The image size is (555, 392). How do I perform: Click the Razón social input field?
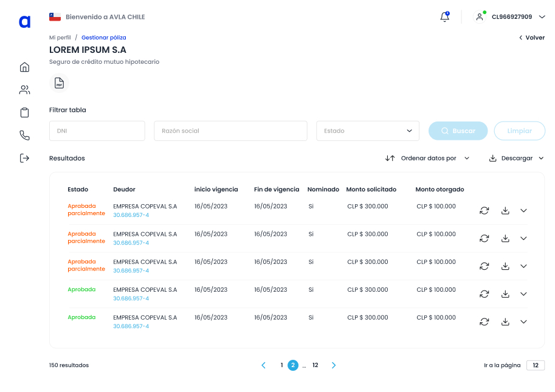(x=230, y=131)
